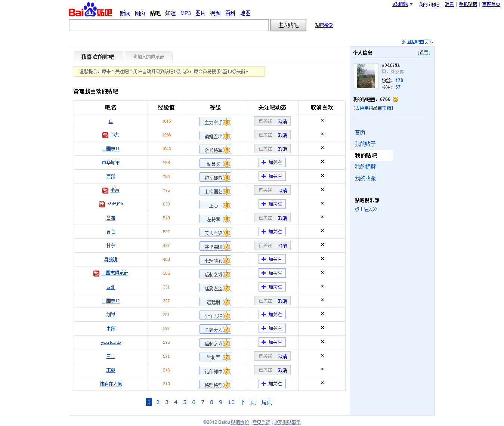Open 去通用物品百宝箱 link

click(373, 108)
